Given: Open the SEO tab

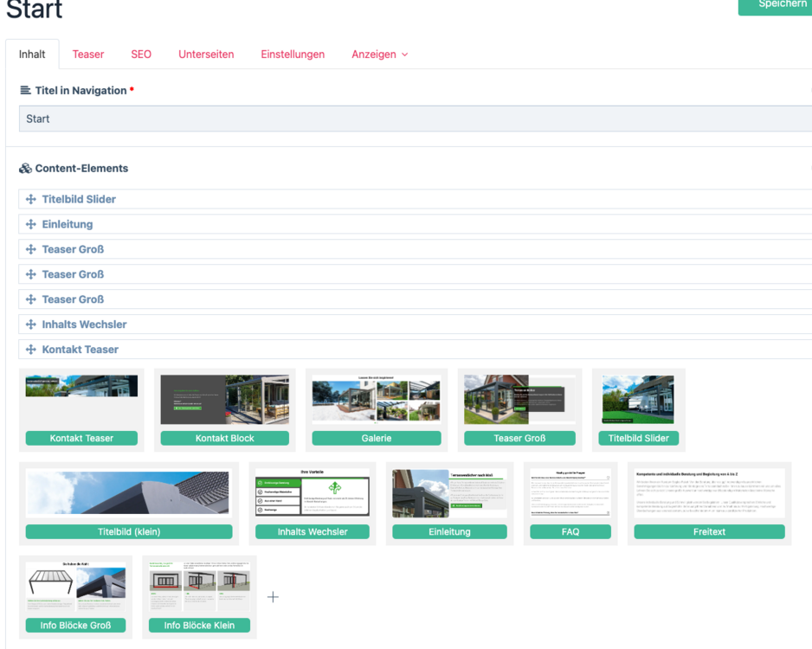Looking at the screenshot, I should pos(141,54).
